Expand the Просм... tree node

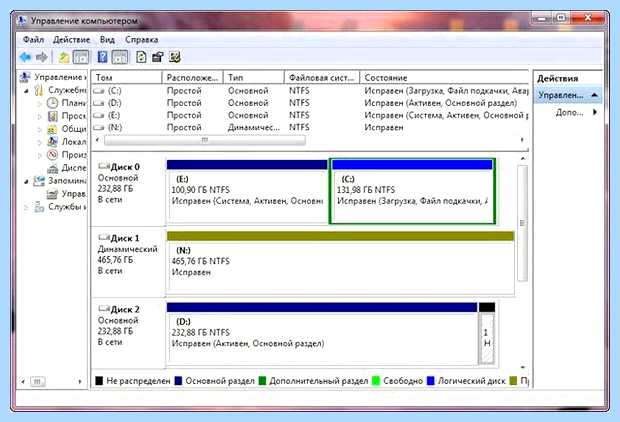pyautogui.click(x=40, y=117)
